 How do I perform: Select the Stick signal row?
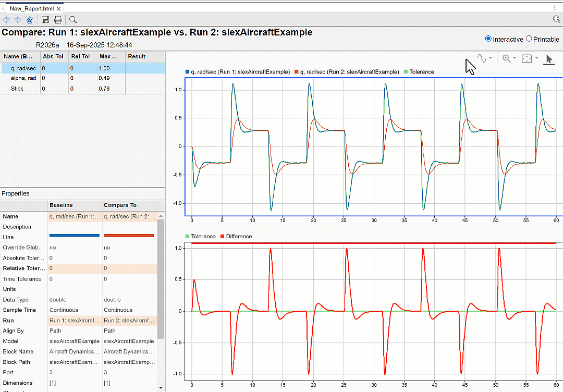pos(83,89)
